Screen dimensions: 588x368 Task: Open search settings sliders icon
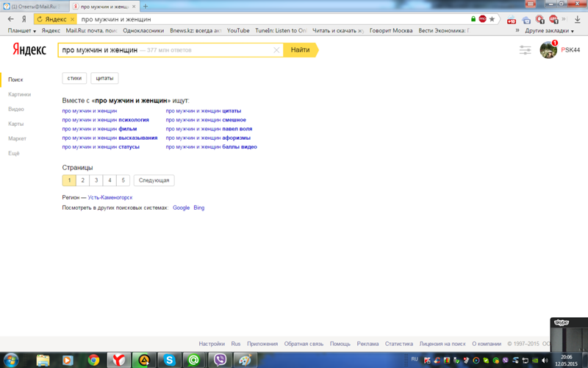coord(525,50)
